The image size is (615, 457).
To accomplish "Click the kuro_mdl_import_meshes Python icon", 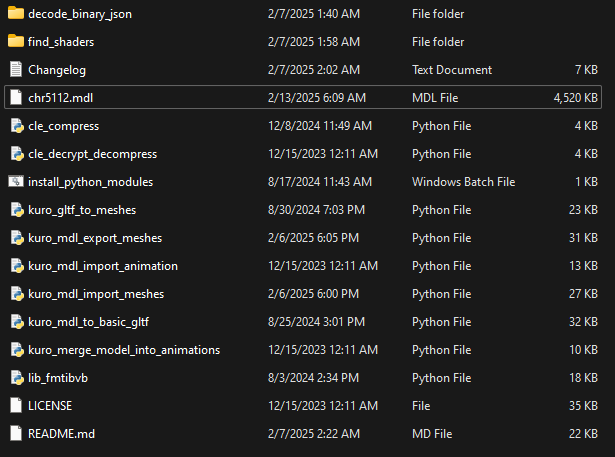I will 17,293.
